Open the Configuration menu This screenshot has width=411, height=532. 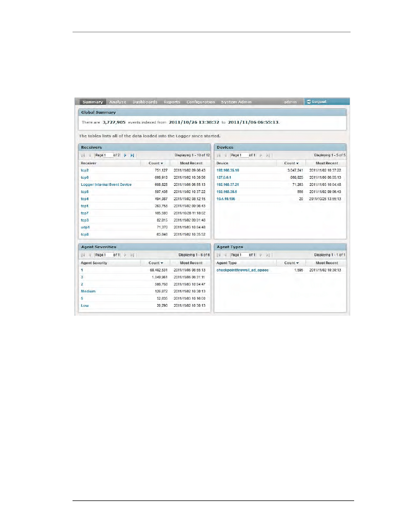point(201,102)
